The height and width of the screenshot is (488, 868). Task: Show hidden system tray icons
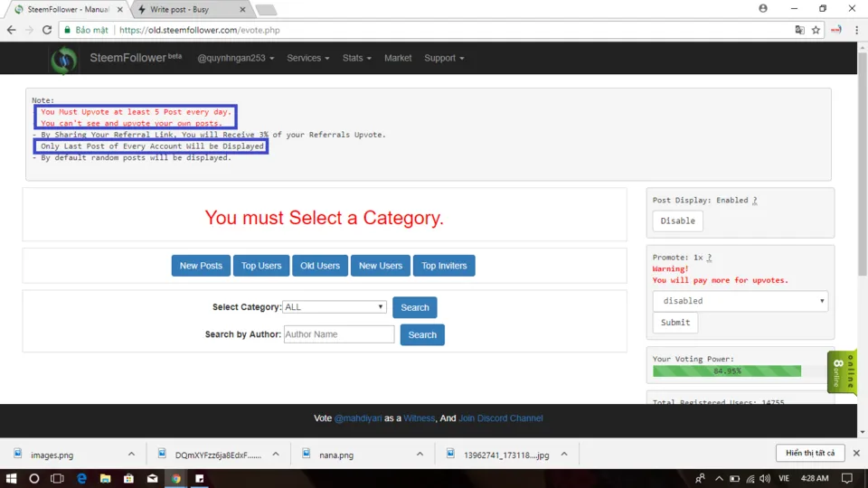(x=719, y=478)
